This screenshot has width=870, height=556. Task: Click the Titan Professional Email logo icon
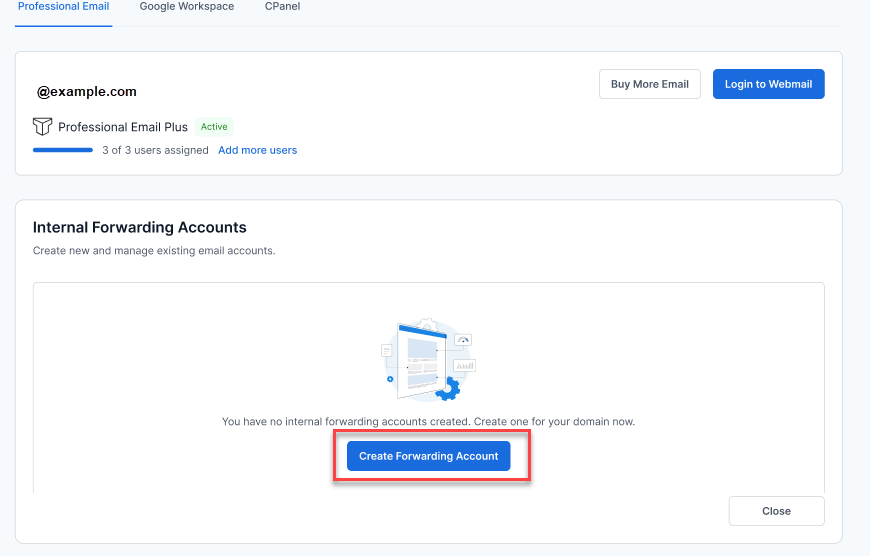(x=42, y=127)
